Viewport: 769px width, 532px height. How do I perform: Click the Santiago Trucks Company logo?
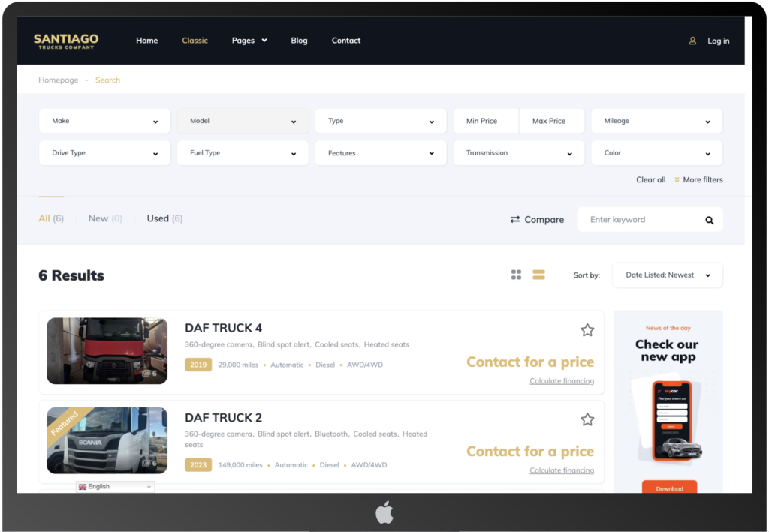(x=66, y=41)
